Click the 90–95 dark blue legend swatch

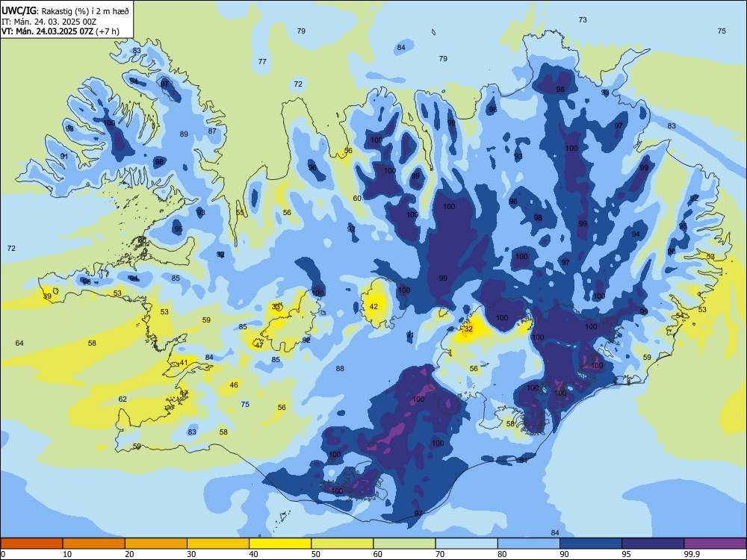point(591,544)
